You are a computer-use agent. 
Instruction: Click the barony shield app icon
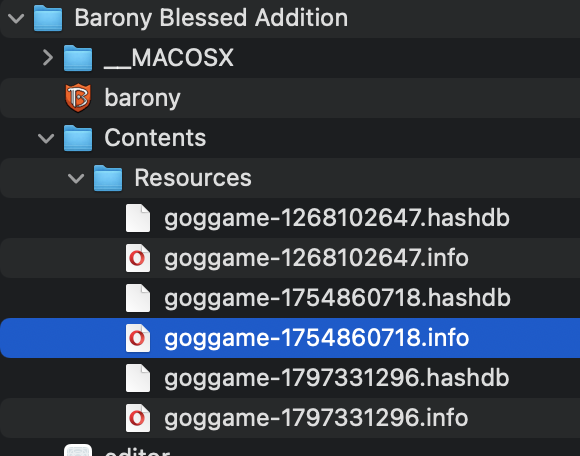78,98
